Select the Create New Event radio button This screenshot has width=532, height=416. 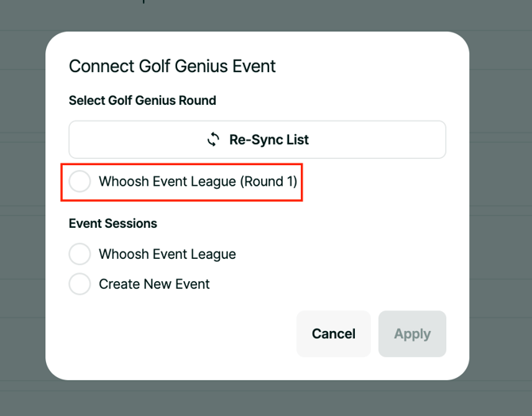pyautogui.click(x=79, y=283)
